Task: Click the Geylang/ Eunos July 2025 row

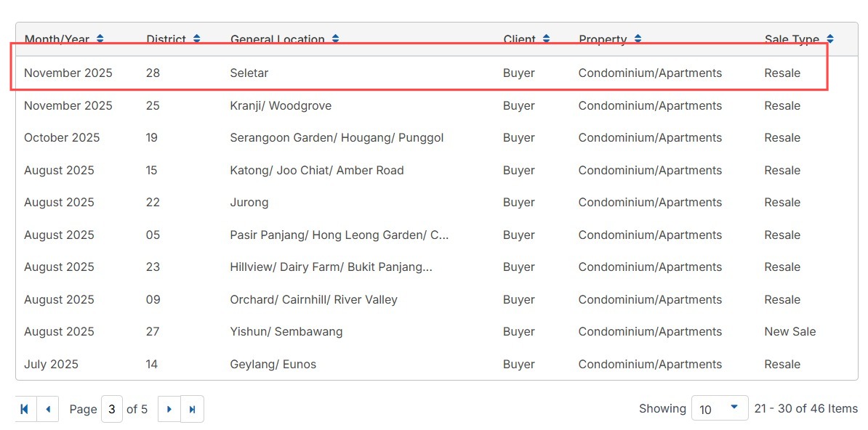Action: [437, 364]
